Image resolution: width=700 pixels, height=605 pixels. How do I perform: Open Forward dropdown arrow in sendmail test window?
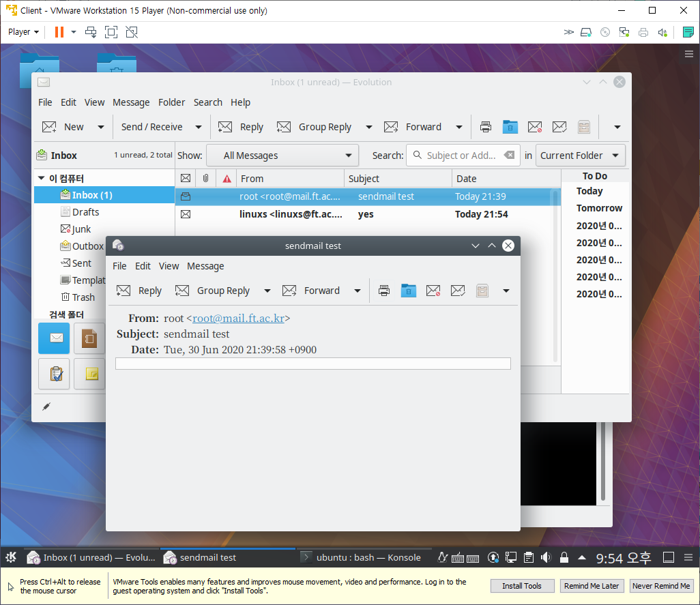pyautogui.click(x=357, y=291)
